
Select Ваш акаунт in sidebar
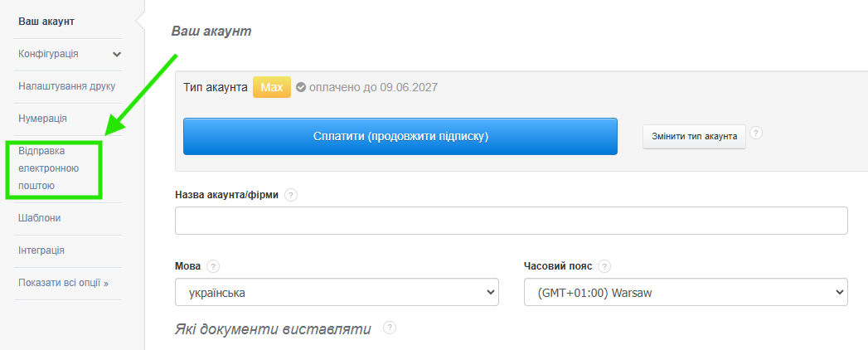52,21
